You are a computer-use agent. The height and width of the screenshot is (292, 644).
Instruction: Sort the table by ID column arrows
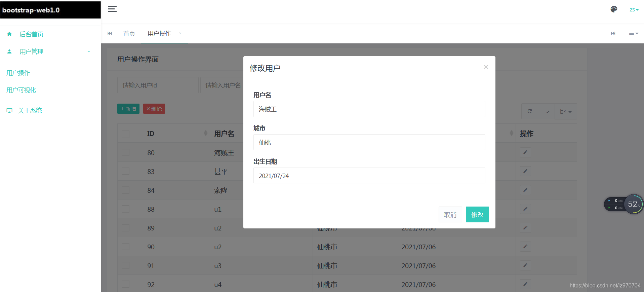tap(205, 133)
